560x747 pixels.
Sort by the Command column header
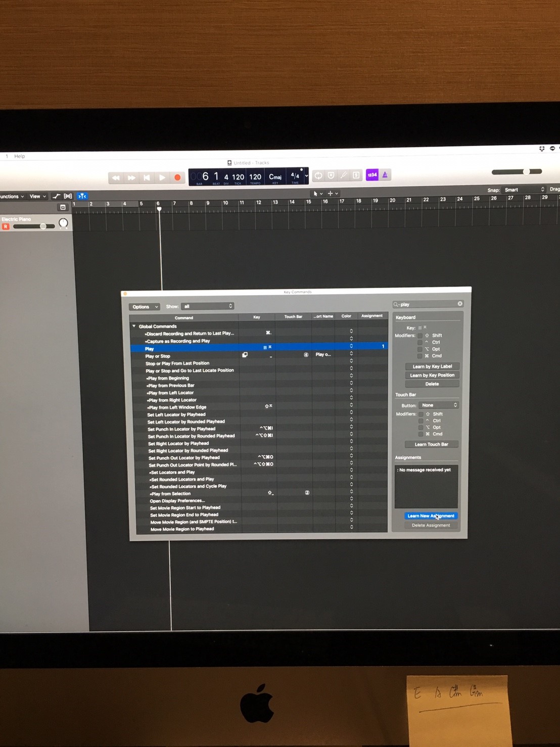[184, 318]
